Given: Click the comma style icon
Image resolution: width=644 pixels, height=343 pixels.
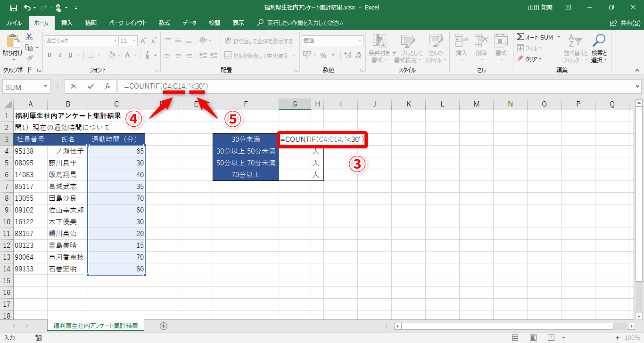Looking at the screenshot, I should tap(333, 55).
